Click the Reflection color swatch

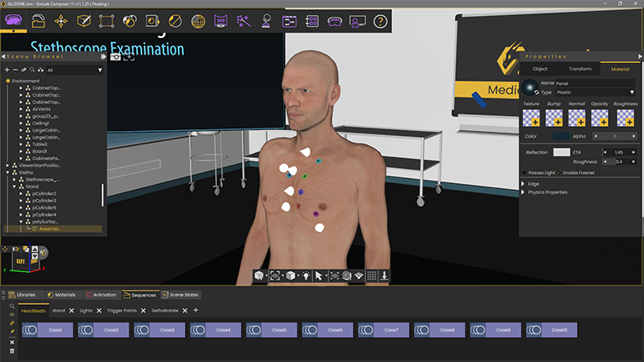point(562,152)
